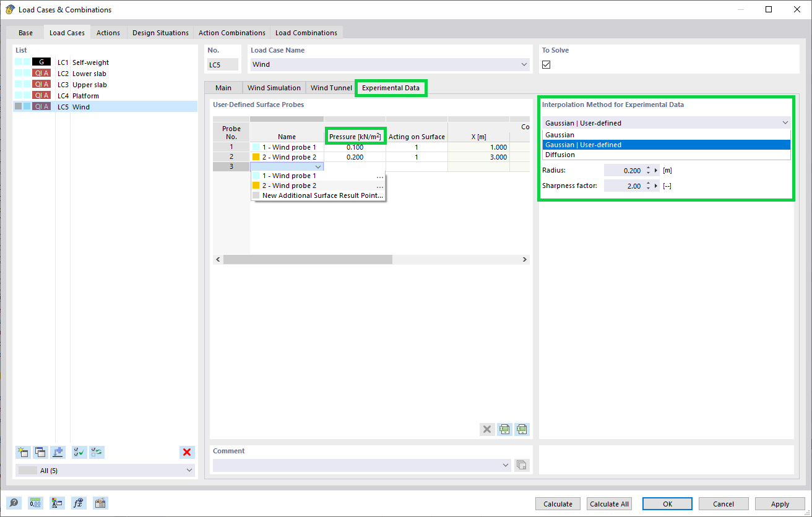The width and height of the screenshot is (812, 517).
Task: Click the hand-on-table icon at bottom
Action: tap(100, 503)
